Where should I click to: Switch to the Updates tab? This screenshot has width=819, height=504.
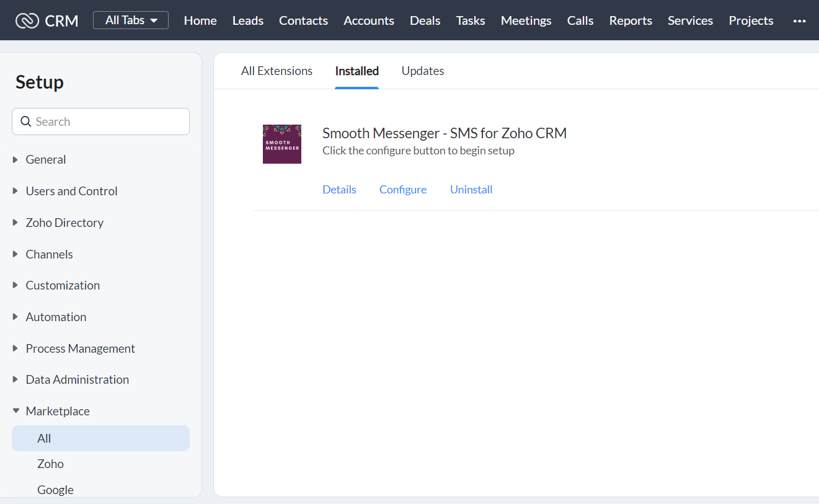click(423, 71)
